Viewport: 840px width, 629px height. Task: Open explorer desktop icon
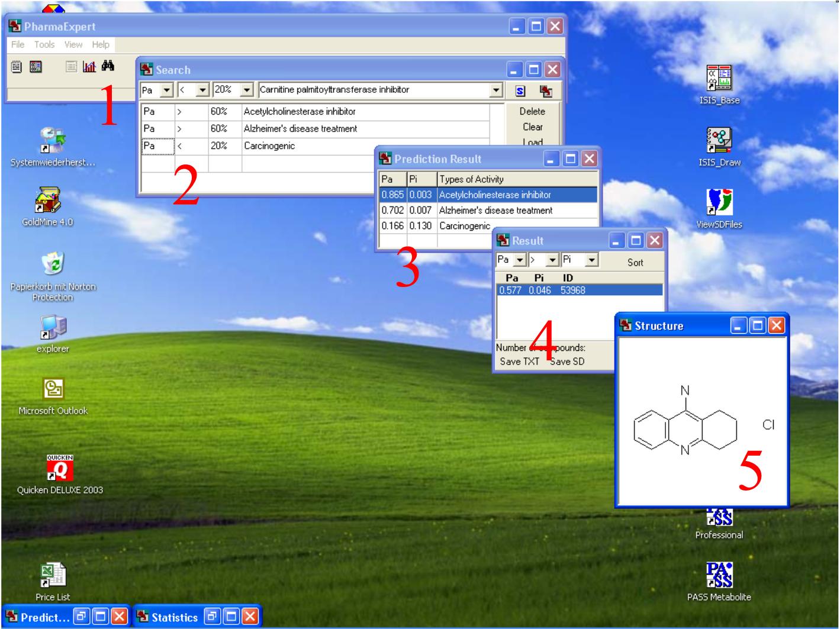coord(53,334)
